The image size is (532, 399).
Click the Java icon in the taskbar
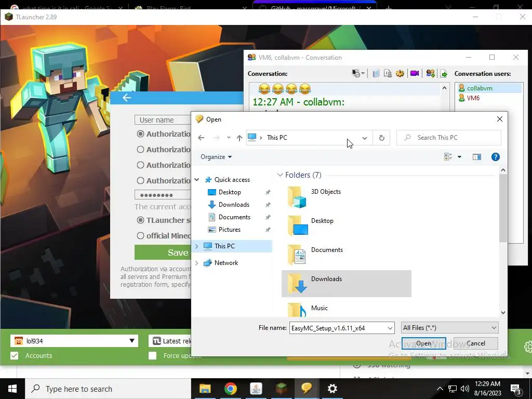[x=256, y=389]
